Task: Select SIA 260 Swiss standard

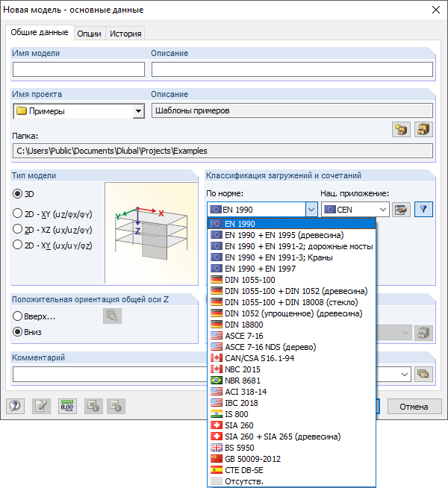Action: (292, 425)
